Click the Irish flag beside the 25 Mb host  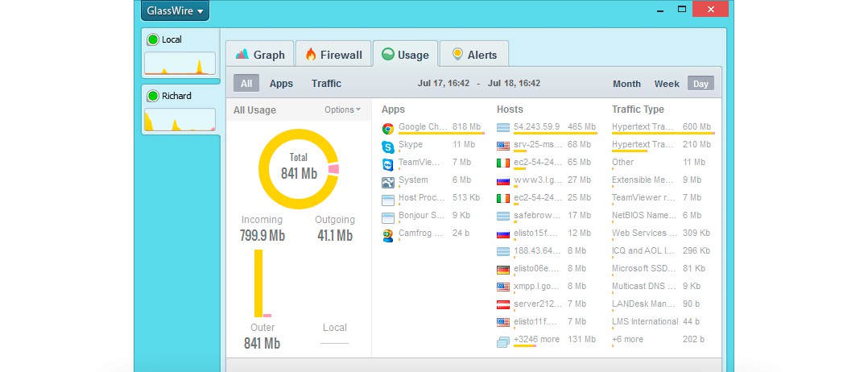pyautogui.click(x=503, y=199)
